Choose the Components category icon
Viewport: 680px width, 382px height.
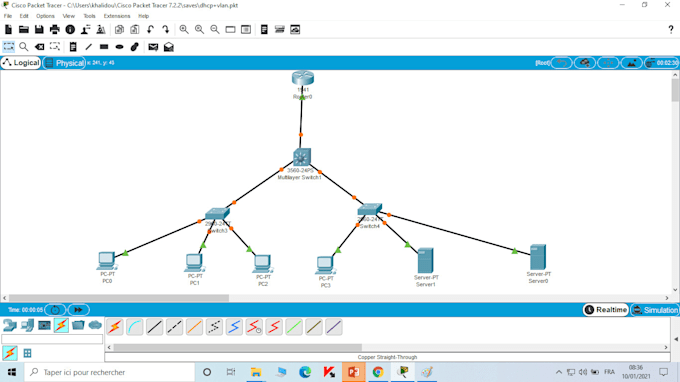tap(44, 325)
